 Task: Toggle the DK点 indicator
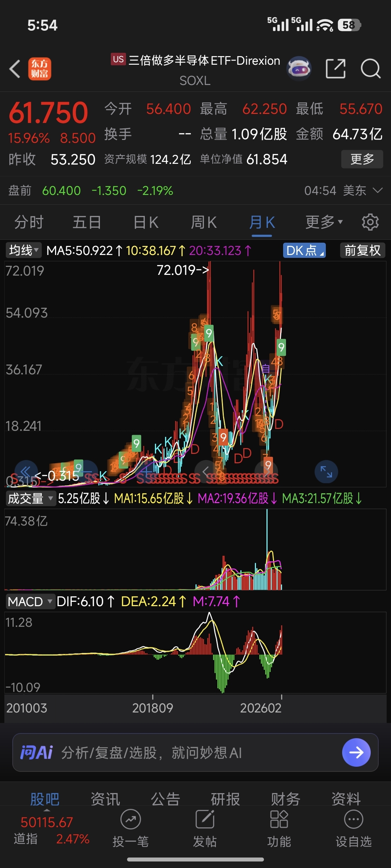coord(304,250)
